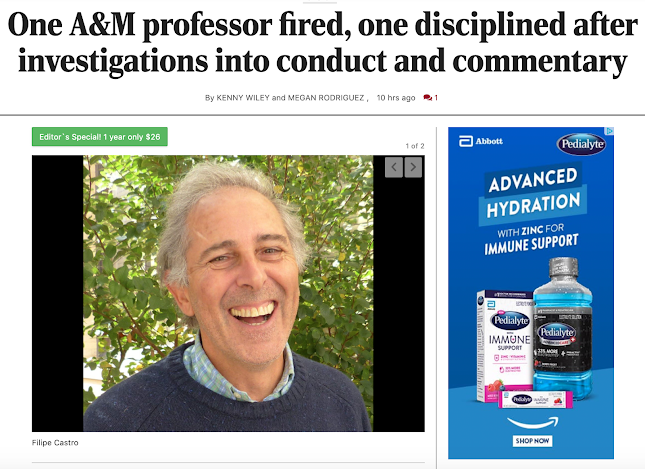This screenshot has width=645, height=469.
Task: Open the Editor's Special $26 subscription offer
Action: pyautogui.click(x=100, y=137)
